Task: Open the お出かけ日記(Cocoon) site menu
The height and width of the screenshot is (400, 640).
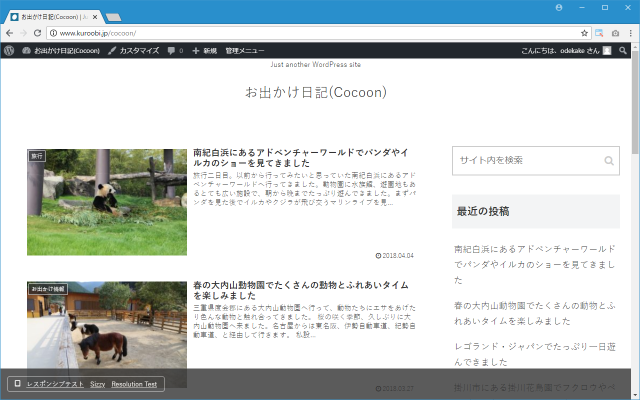Action: point(60,50)
